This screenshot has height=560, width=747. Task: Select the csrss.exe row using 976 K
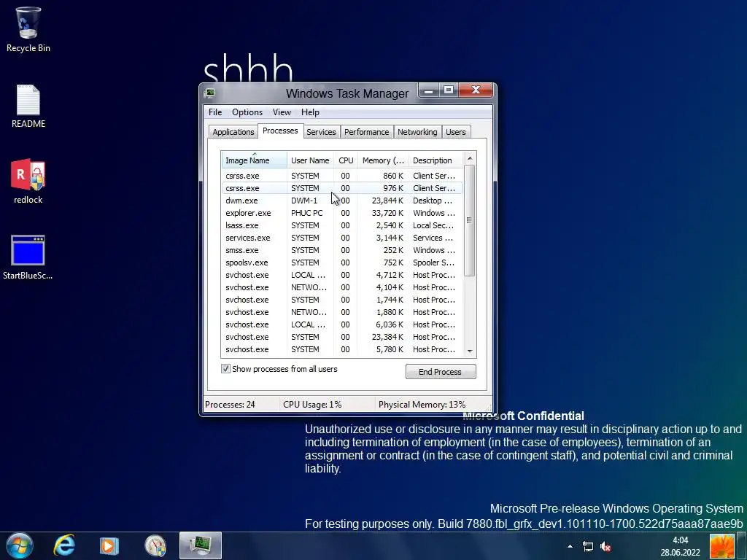[342, 188]
